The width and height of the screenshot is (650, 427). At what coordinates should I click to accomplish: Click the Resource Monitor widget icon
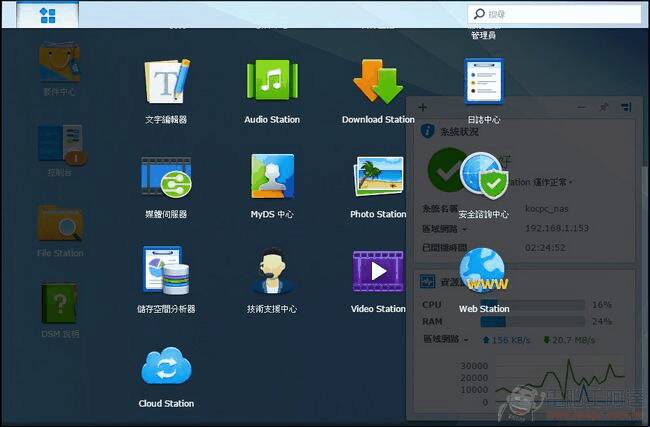(427, 281)
